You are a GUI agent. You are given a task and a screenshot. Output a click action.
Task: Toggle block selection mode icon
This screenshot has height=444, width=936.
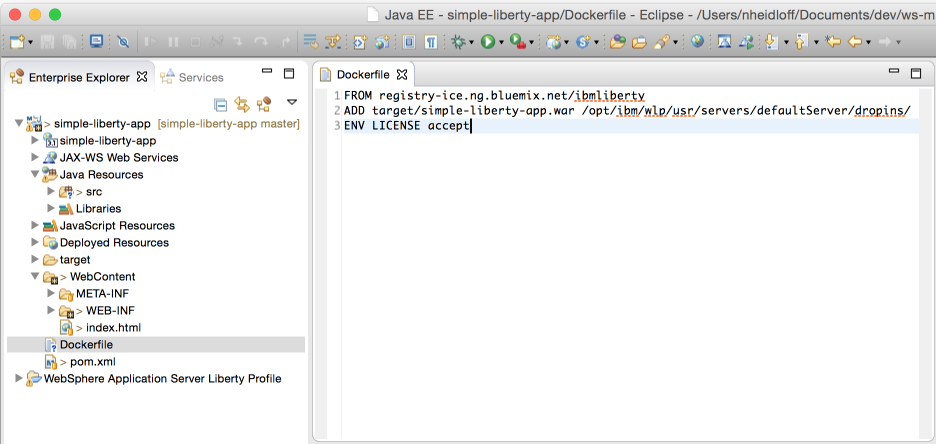(x=408, y=42)
